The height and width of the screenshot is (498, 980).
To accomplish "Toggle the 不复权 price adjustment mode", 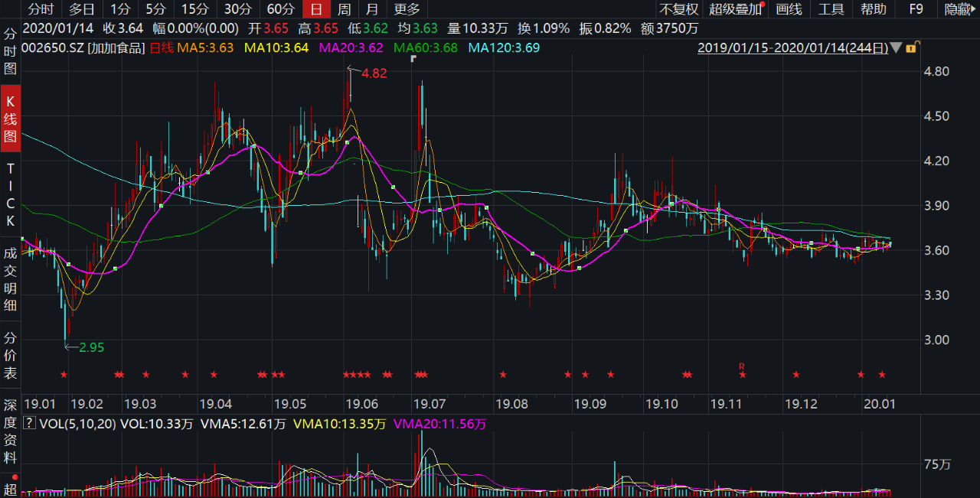I will tap(679, 9).
